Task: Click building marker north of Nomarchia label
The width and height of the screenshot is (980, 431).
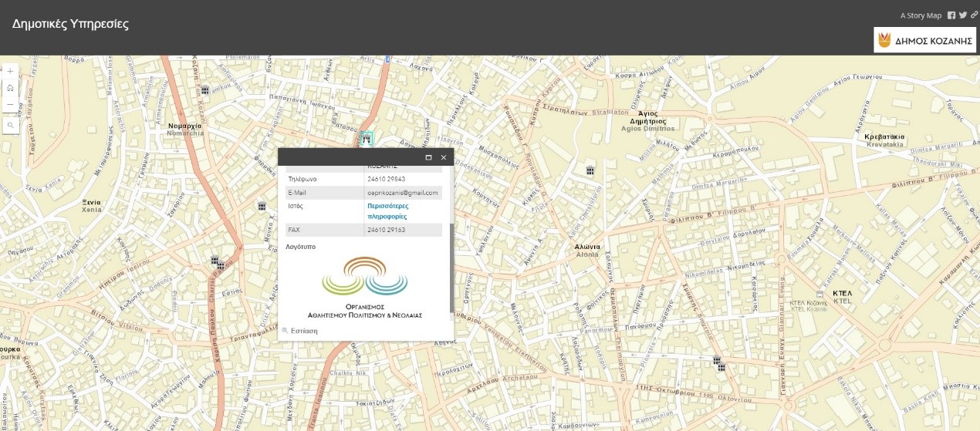Action: click(x=205, y=91)
